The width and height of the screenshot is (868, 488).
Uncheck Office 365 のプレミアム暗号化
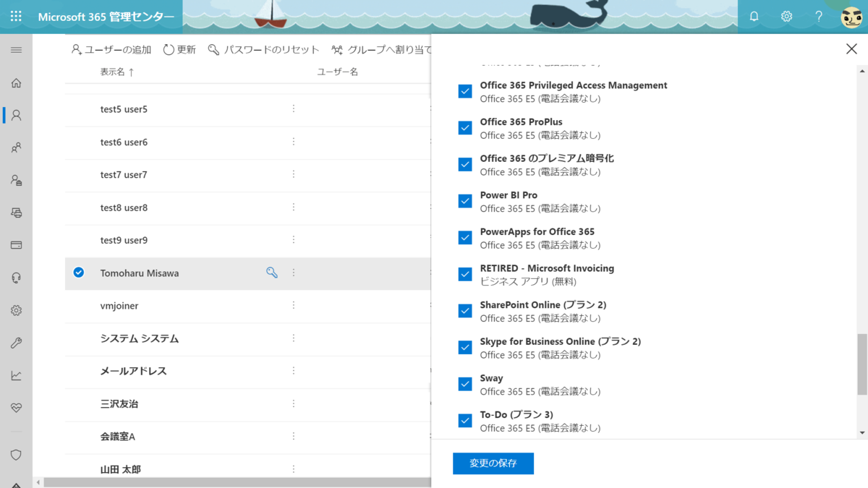point(465,164)
